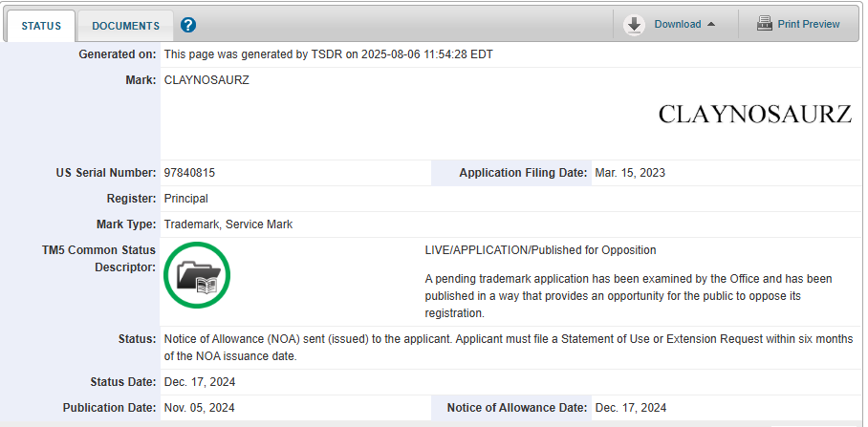Click LIVE/APPLICATION/Published for Opposition text
This screenshot has width=868, height=427.
pos(540,250)
